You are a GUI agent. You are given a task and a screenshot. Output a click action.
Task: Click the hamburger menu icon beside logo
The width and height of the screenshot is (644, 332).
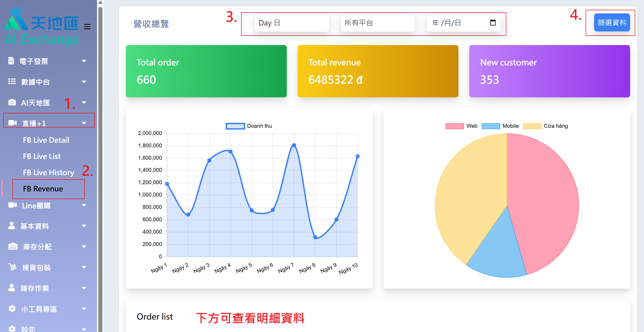(87, 27)
